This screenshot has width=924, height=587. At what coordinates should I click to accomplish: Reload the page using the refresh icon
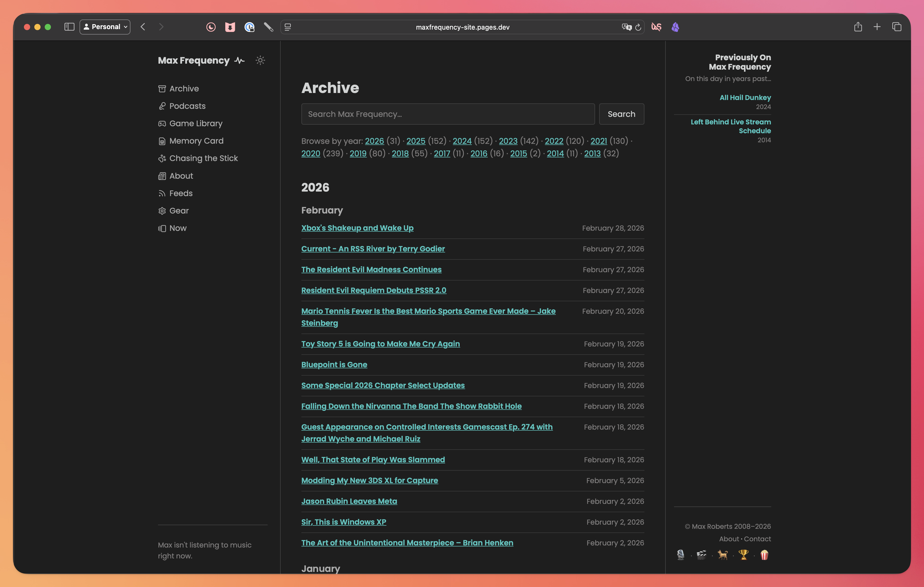(638, 27)
